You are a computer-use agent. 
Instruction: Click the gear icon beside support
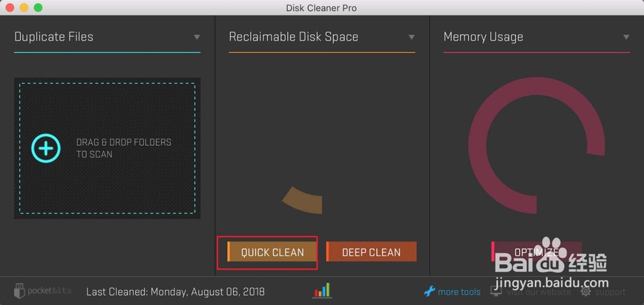[585, 291]
